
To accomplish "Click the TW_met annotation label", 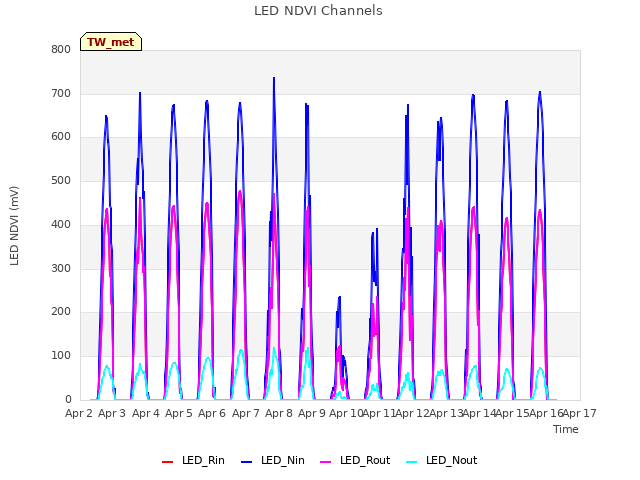I will click(111, 42).
